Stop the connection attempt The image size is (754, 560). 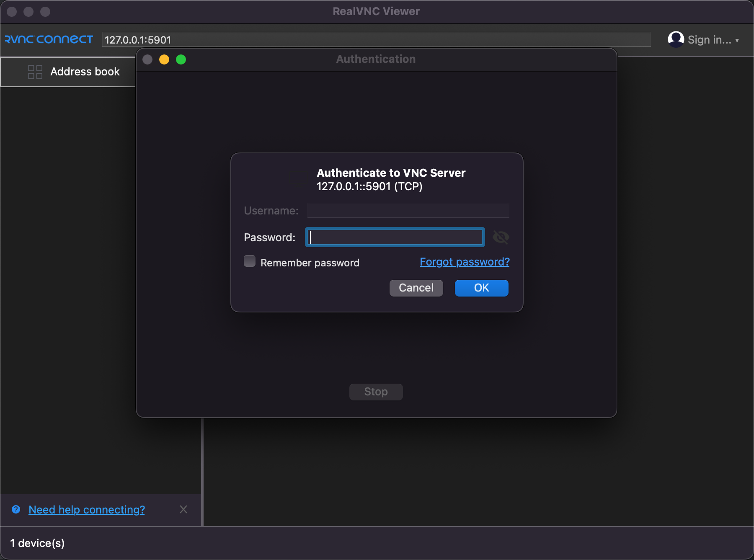tap(375, 392)
